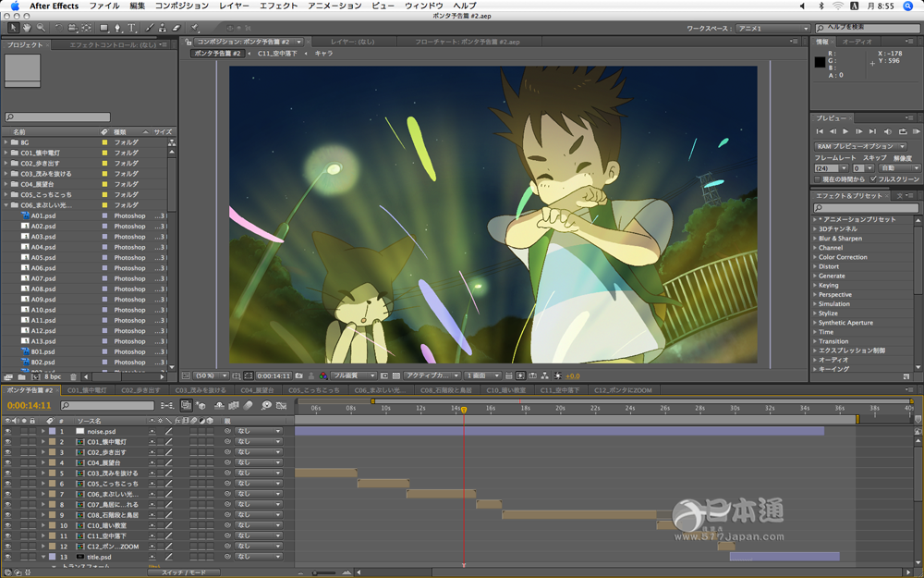Select the Type text tool
The image size is (924, 578).
pyautogui.click(x=131, y=28)
